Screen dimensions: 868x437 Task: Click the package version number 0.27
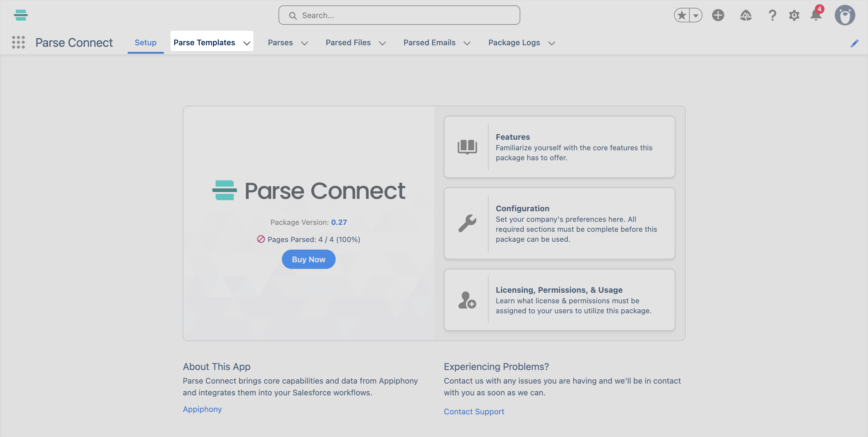pyautogui.click(x=339, y=222)
